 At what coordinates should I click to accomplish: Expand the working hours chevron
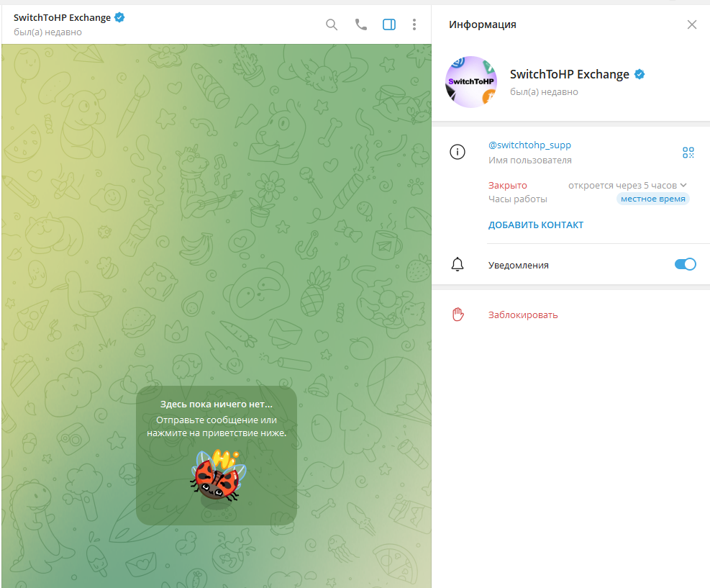tap(683, 185)
